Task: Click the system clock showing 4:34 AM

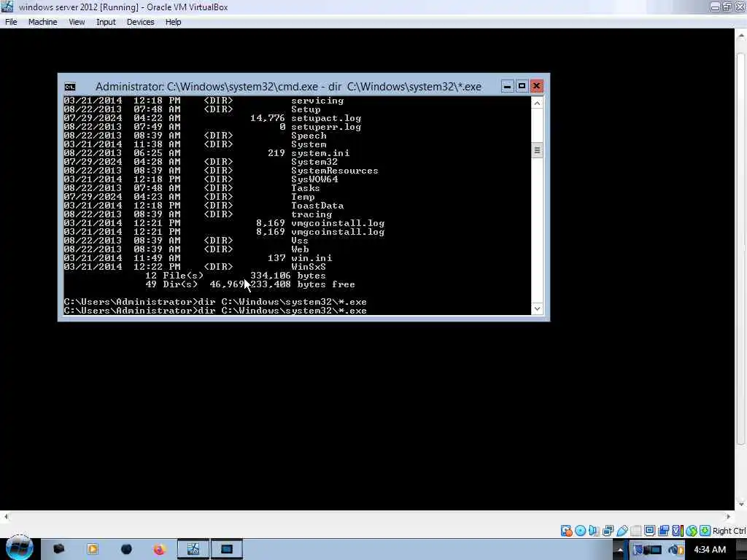Action: point(709,550)
